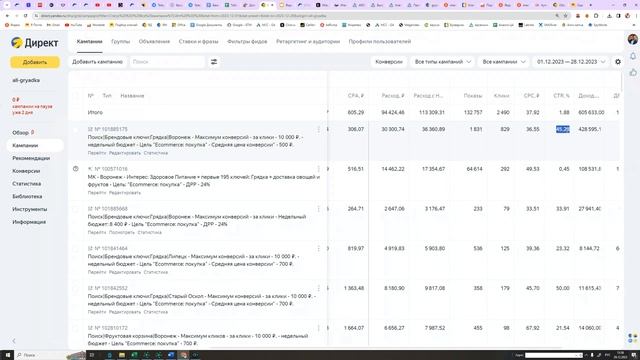Screen dimensions: 640x360
Task: Sort by Клики column header
Action: click(x=501, y=96)
